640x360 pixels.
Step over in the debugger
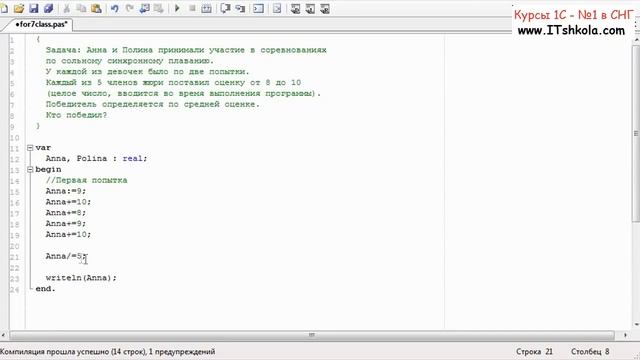point(225,8)
